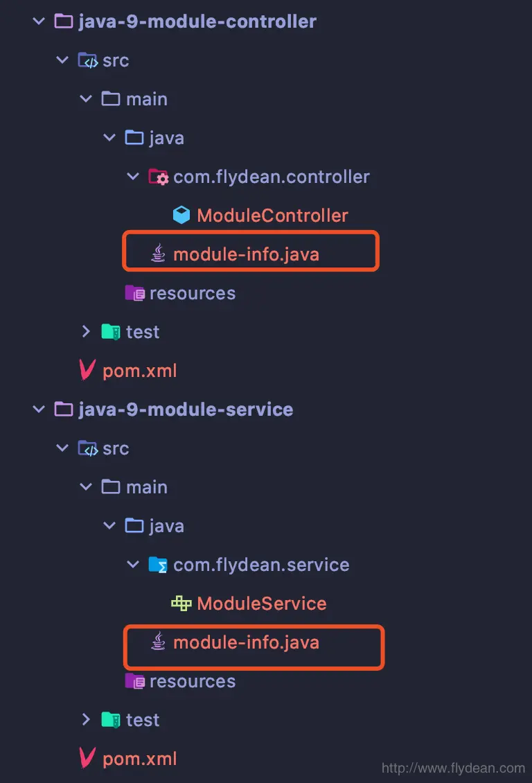
Task: Click the green test folder icon in service module
Action: coord(111,720)
